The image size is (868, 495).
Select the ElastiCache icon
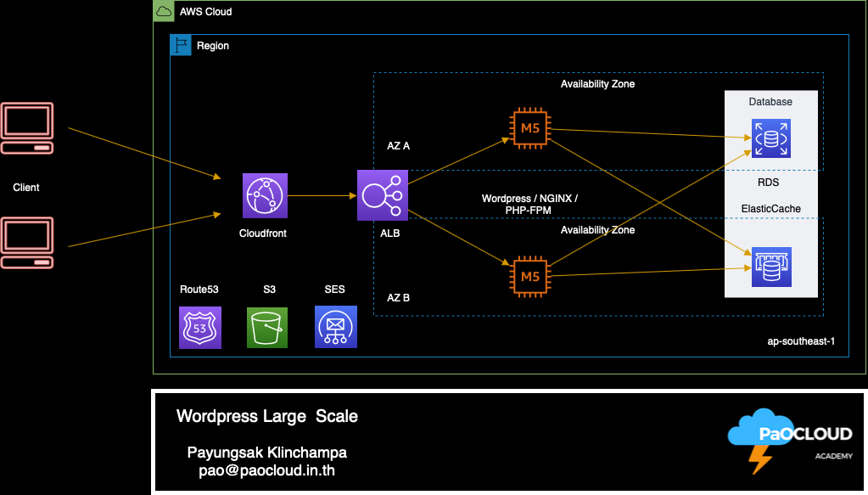771,267
